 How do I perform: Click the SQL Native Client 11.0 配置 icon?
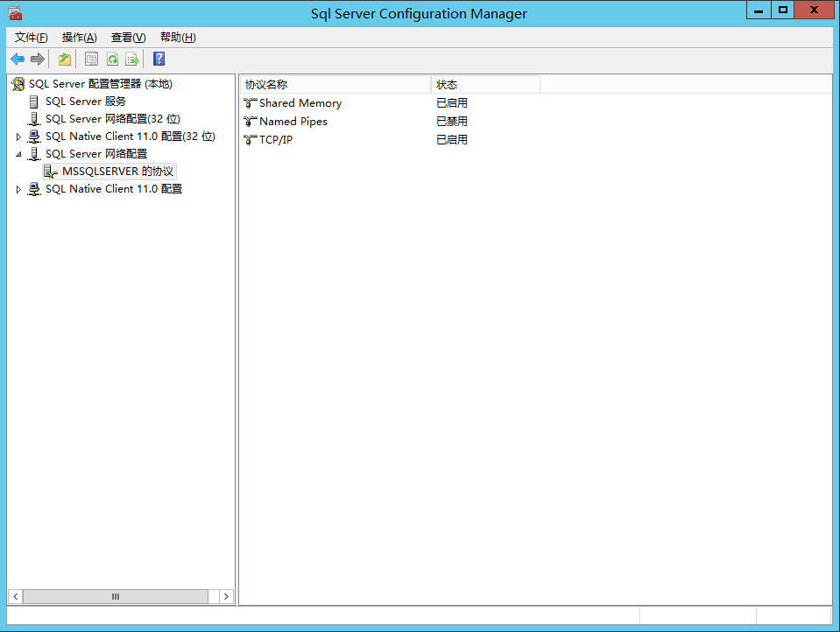pos(34,189)
